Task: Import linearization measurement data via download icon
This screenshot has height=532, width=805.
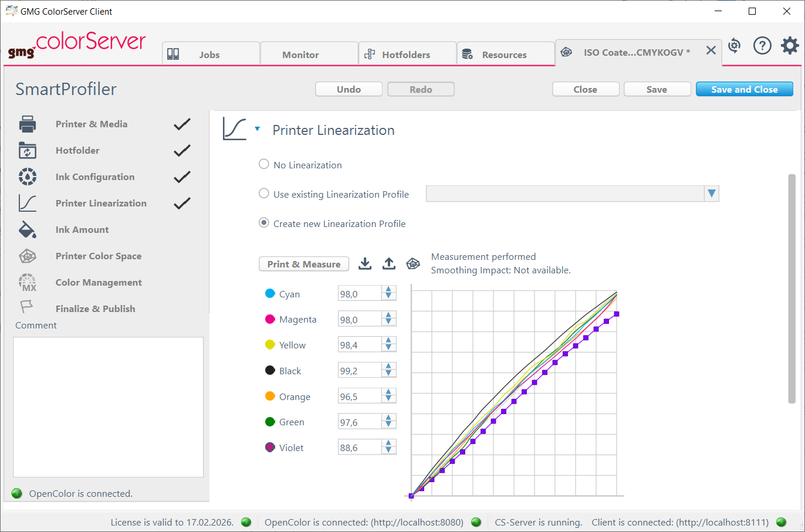Action: (364, 263)
